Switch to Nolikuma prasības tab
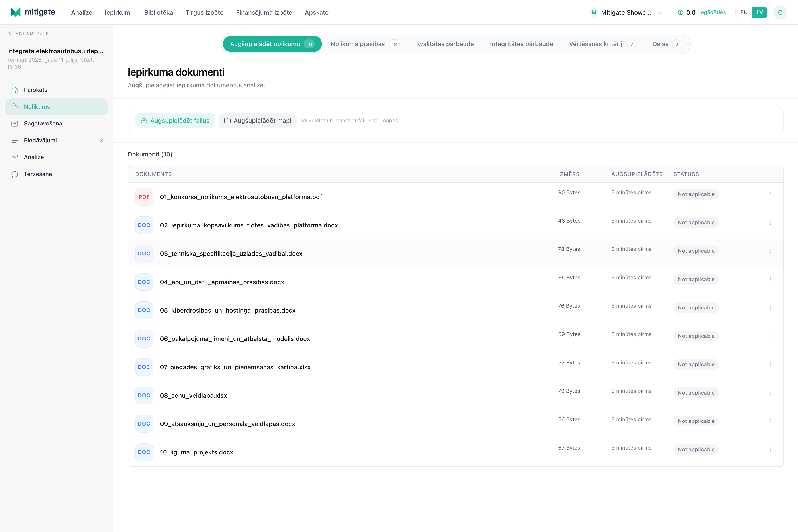 click(x=365, y=44)
